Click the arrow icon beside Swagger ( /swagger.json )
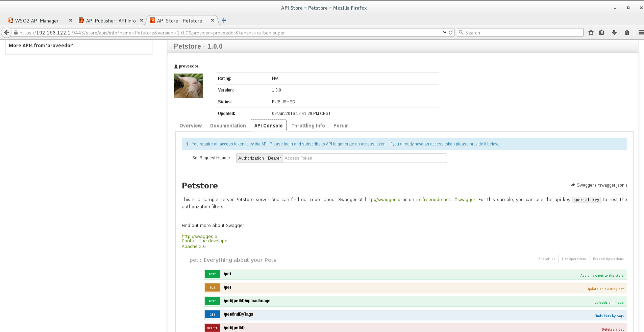 pos(573,185)
